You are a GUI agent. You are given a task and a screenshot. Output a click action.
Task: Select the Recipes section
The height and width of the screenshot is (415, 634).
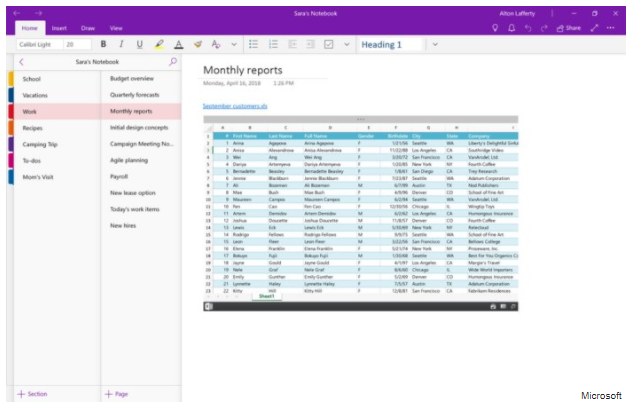57,128
